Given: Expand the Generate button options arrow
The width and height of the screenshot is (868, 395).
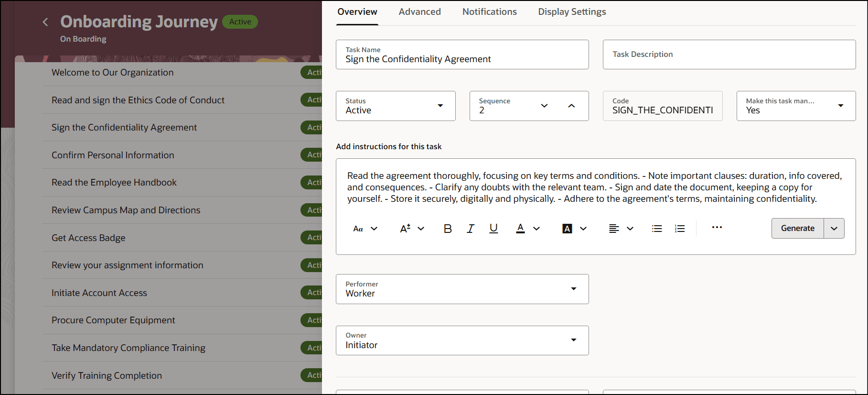Looking at the screenshot, I should point(834,229).
